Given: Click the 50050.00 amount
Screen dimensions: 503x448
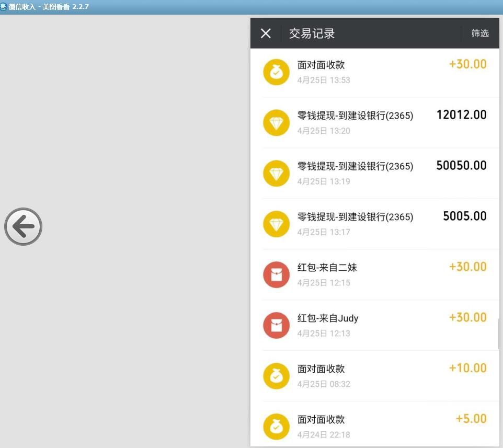Looking at the screenshot, I should click(461, 166).
